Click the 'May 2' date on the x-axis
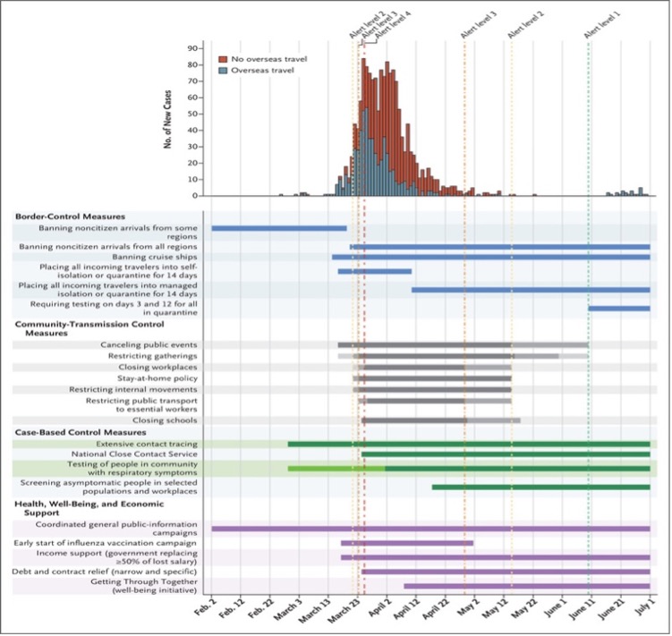 (x=469, y=607)
